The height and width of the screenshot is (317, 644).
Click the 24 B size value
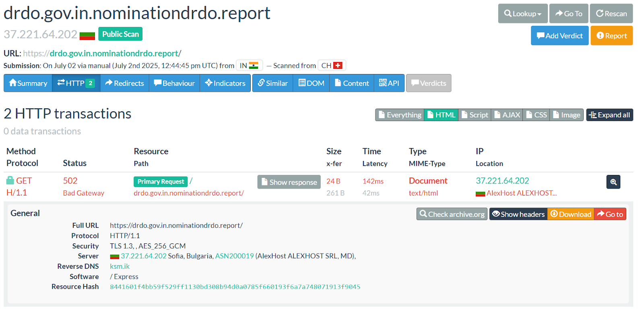(333, 181)
